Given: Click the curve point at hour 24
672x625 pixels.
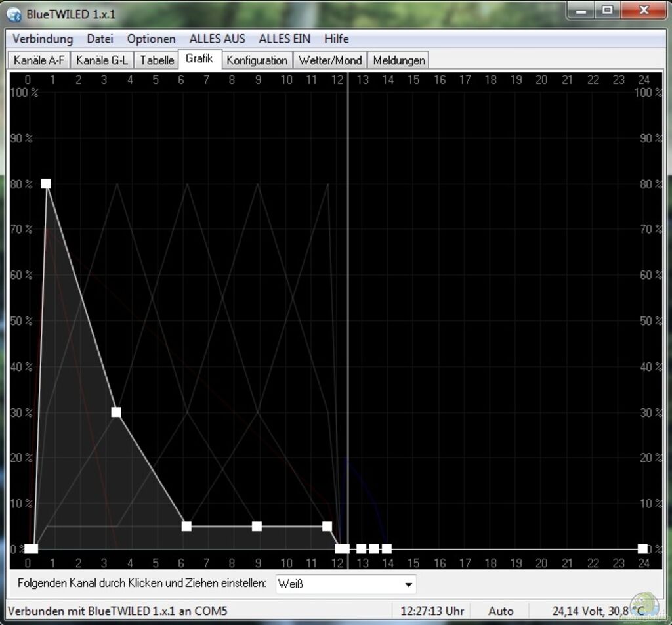Looking at the screenshot, I should pyautogui.click(x=642, y=549).
